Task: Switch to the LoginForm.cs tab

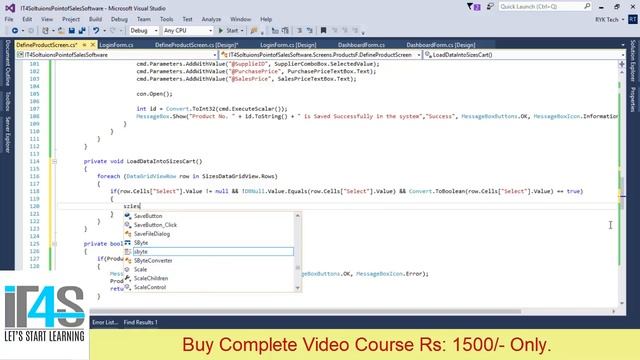Action: 117,45
